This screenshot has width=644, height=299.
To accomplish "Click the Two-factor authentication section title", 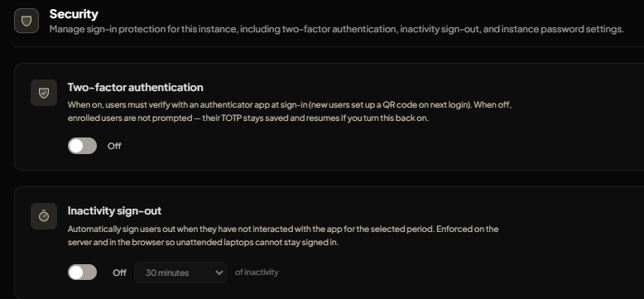I will (x=136, y=88).
